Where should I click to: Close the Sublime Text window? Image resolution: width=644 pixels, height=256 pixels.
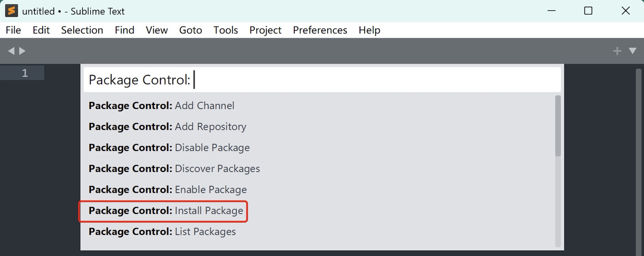pyautogui.click(x=626, y=11)
